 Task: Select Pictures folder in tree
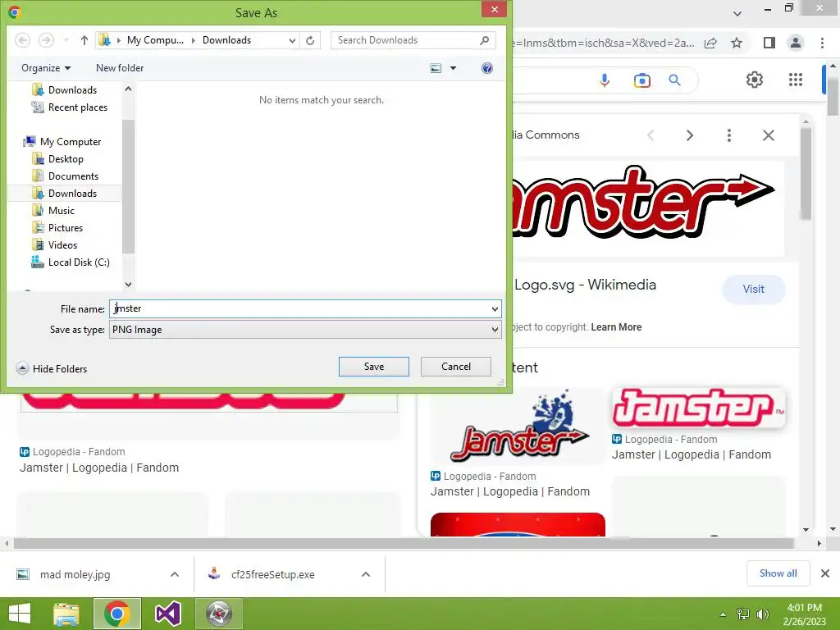pyautogui.click(x=58, y=228)
